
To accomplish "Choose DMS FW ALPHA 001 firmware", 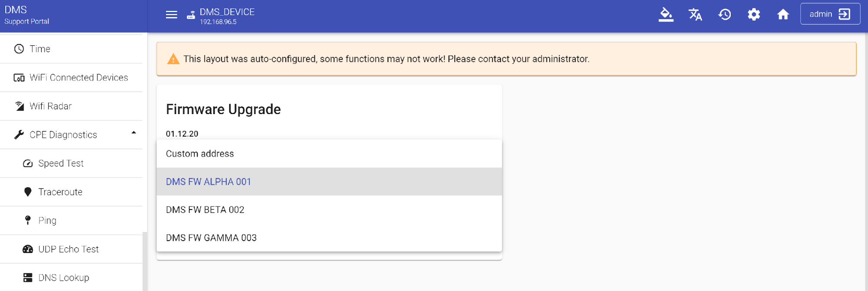I will pyautogui.click(x=208, y=182).
